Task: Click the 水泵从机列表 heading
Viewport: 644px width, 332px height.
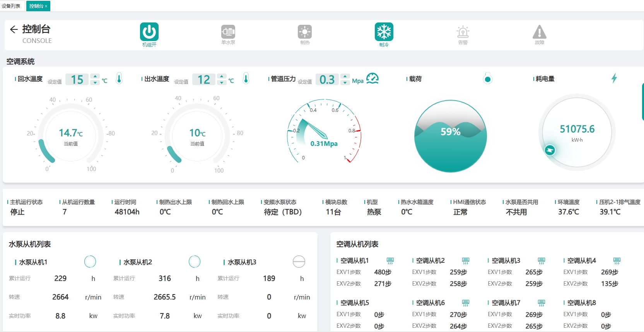Action: click(30, 244)
